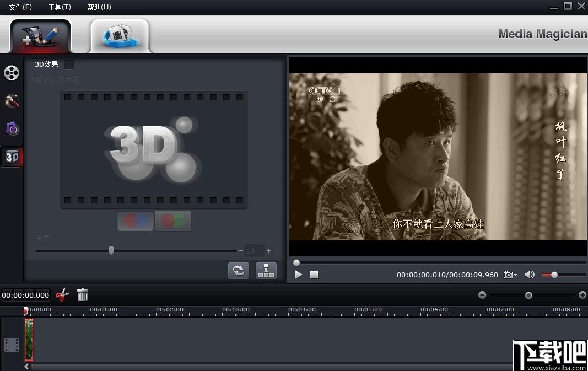This screenshot has width=588, height=371.
Task: Switch to the video convert tab
Action: pos(120,36)
